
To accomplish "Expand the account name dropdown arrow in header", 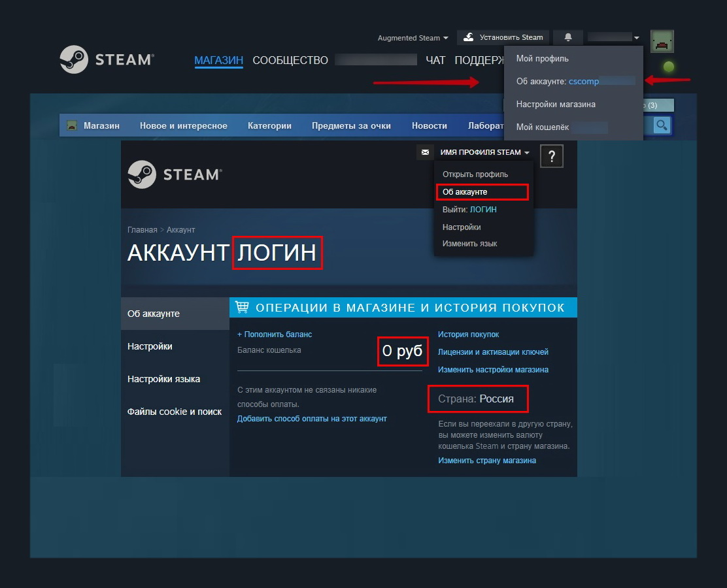I will (x=637, y=37).
